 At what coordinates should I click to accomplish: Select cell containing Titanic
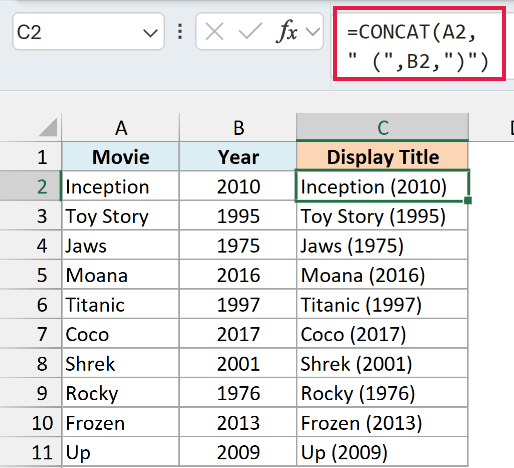click(x=121, y=304)
